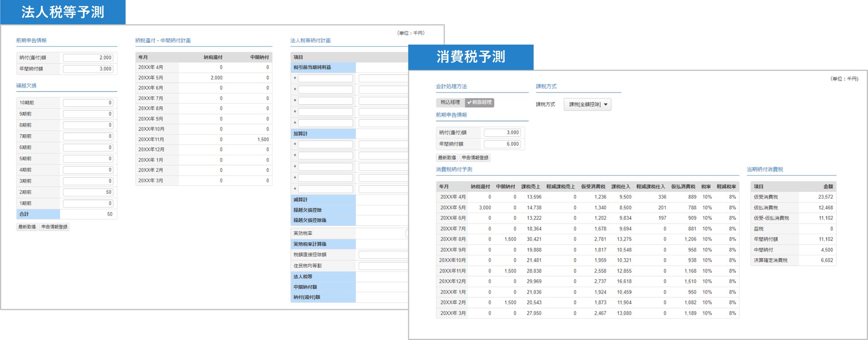Select 軽減課税仕入 value 336 for 20XX年 4月

click(662, 197)
